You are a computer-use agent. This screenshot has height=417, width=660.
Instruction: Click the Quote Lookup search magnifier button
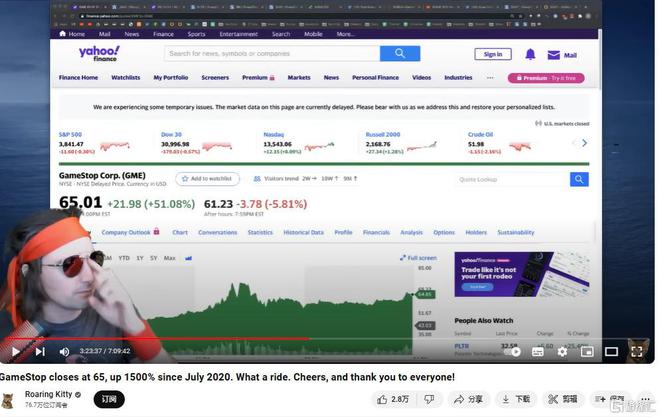[579, 180]
